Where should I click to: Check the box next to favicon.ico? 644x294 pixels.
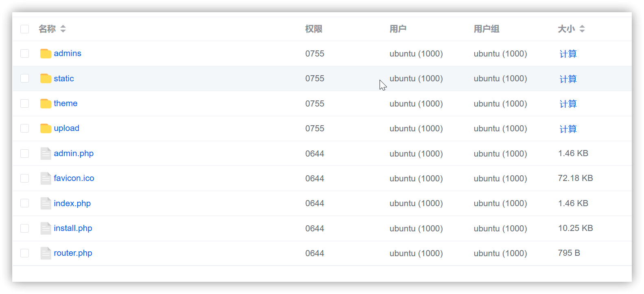click(x=25, y=178)
